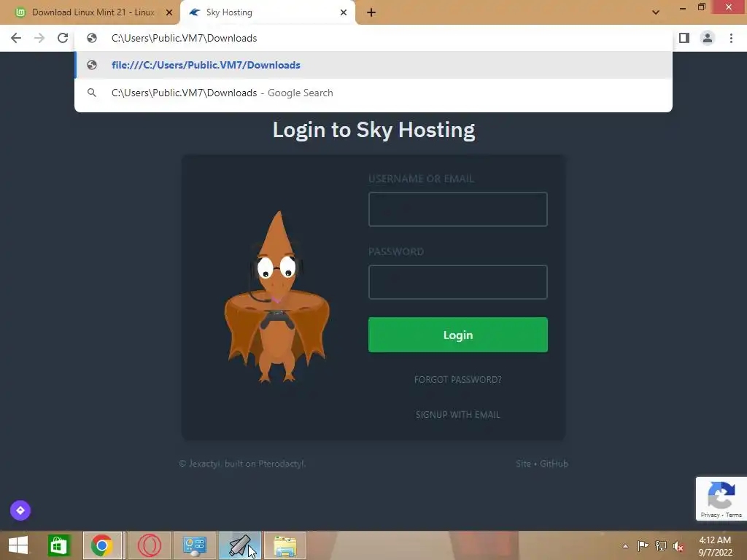The height and width of the screenshot is (560, 747).
Task: Choose the Google Search suggestion
Action: pos(373,93)
